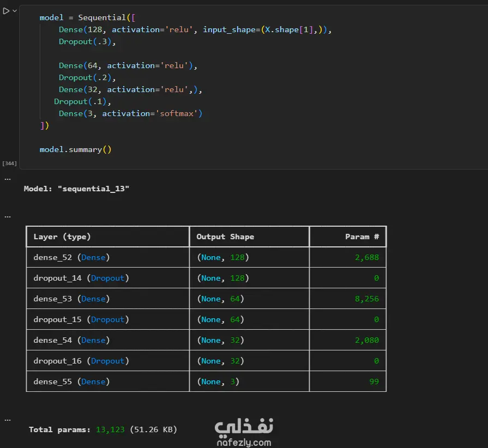Click the Total params value 13,123
Image resolution: width=488 pixels, height=448 pixels.
pyautogui.click(x=110, y=429)
